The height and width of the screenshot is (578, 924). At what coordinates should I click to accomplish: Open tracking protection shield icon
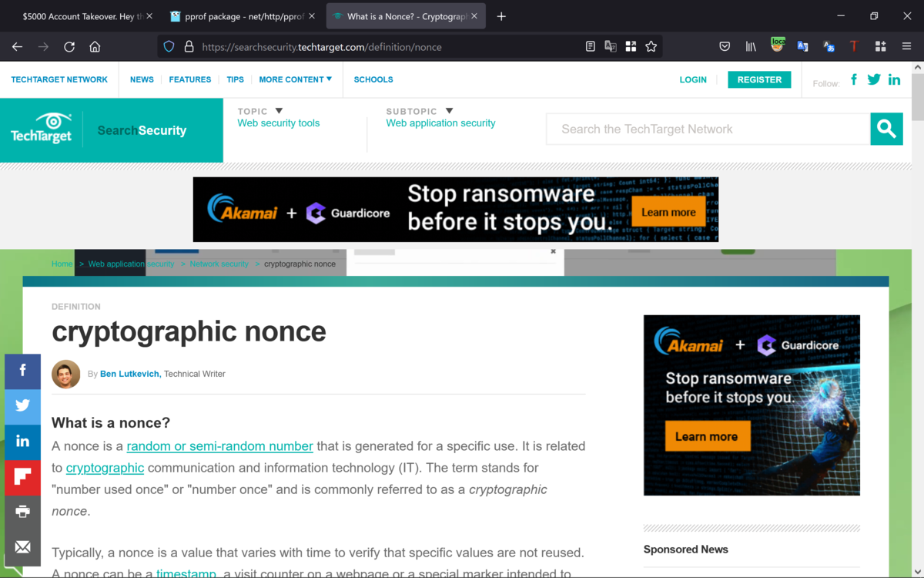(x=169, y=46)
